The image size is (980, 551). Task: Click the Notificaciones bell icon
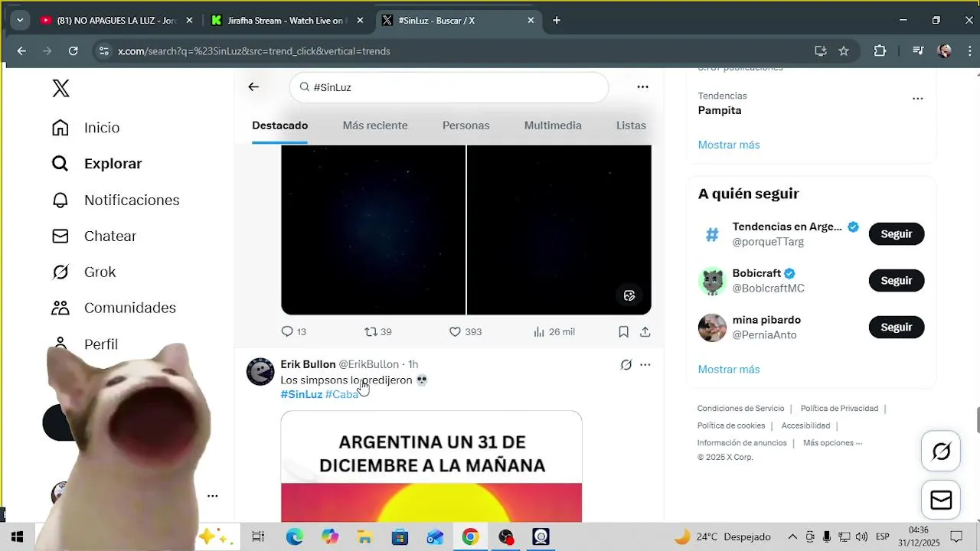[x=60, y=200]
